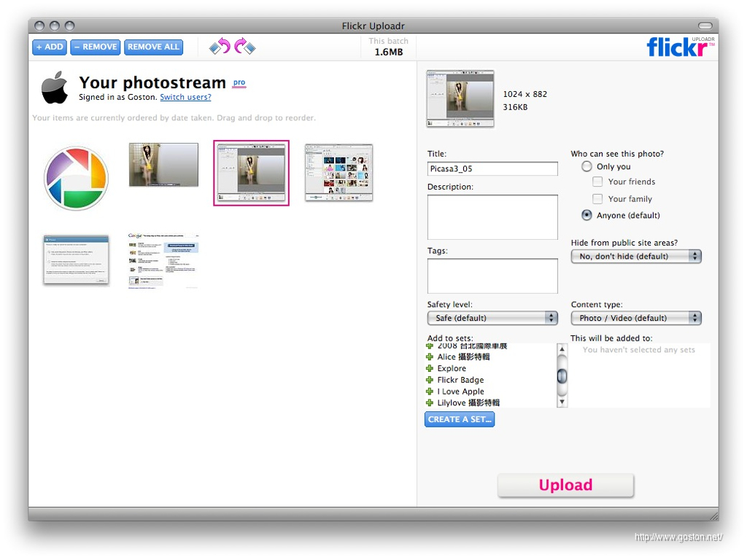This screenshot has height=560, width=747.
Task: Click the Lilylove set name
Action: coord(468,402)
